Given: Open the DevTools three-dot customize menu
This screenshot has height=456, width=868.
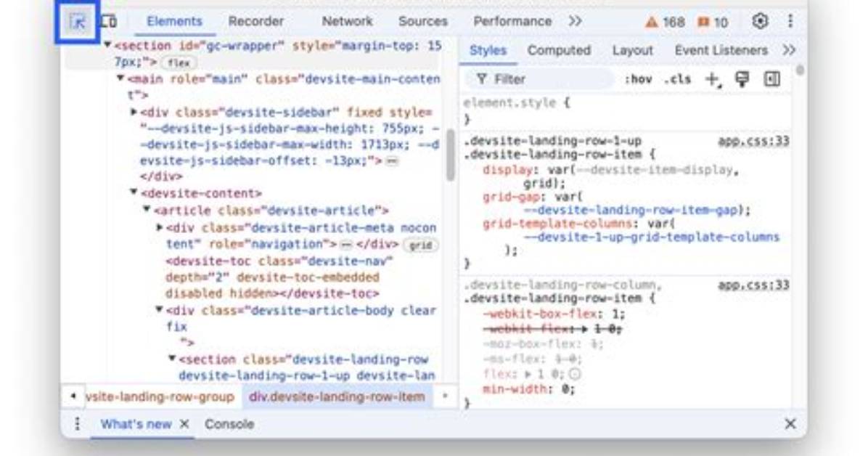Looking at the screenshot, I should point(790,21).
